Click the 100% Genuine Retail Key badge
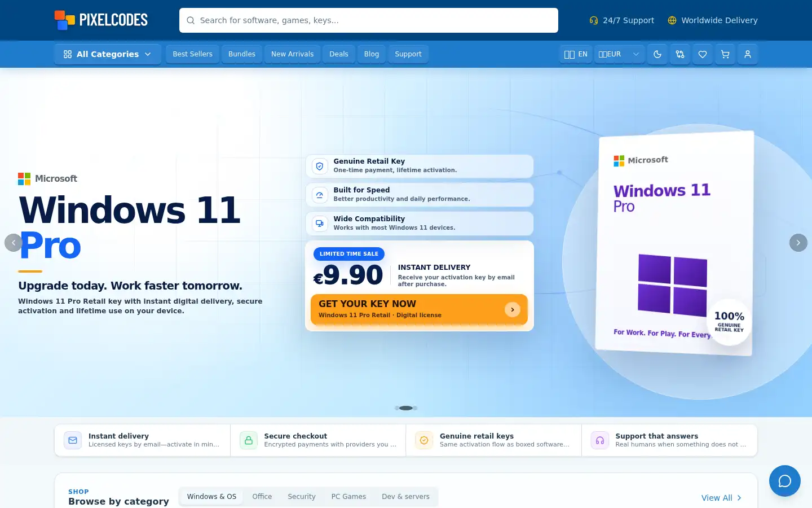The height and width of the screenshot is (508, 812). point(729,322)
